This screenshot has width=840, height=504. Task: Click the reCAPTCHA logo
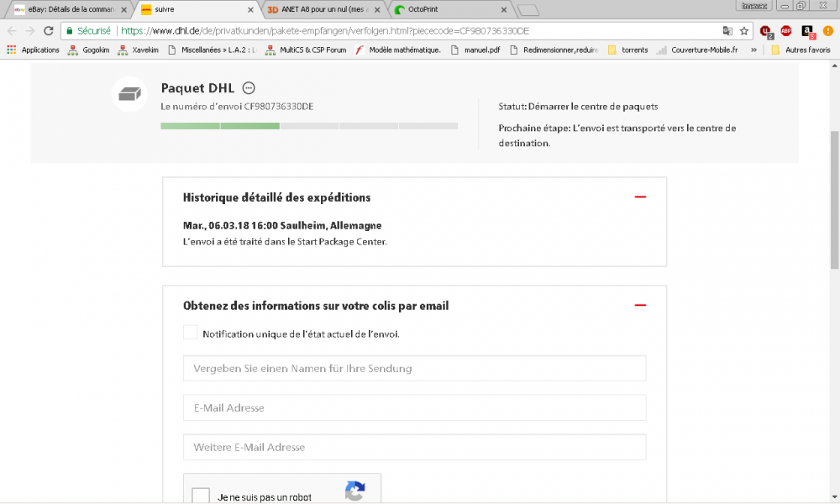click(354, 491)
